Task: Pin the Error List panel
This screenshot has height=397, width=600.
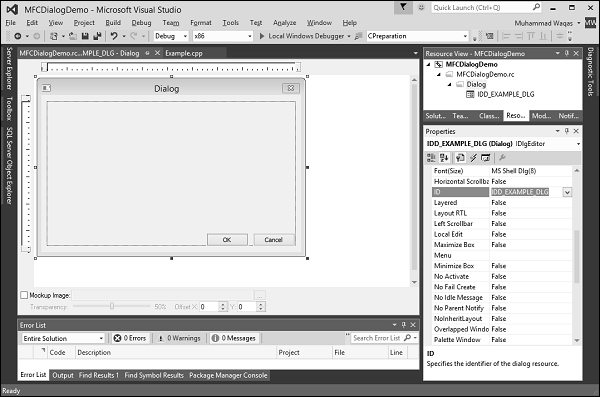Action: coord(404,325)
